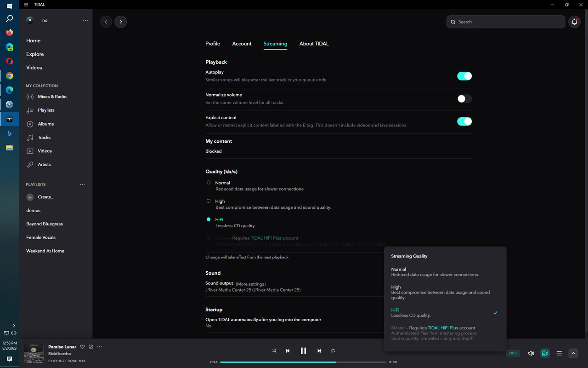The width and height of the screenshot is (588, 368).
Task: Open Blocked under My content
Action: 214,151
